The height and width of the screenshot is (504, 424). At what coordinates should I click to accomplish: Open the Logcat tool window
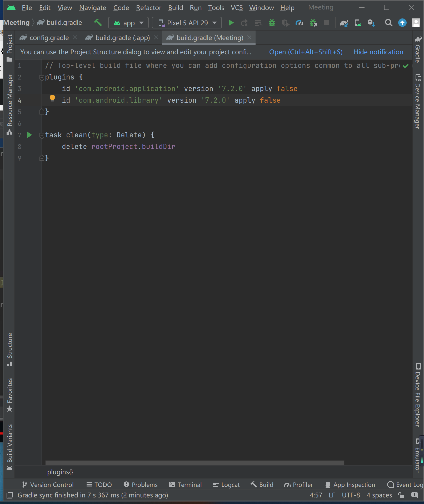[226, 485]
